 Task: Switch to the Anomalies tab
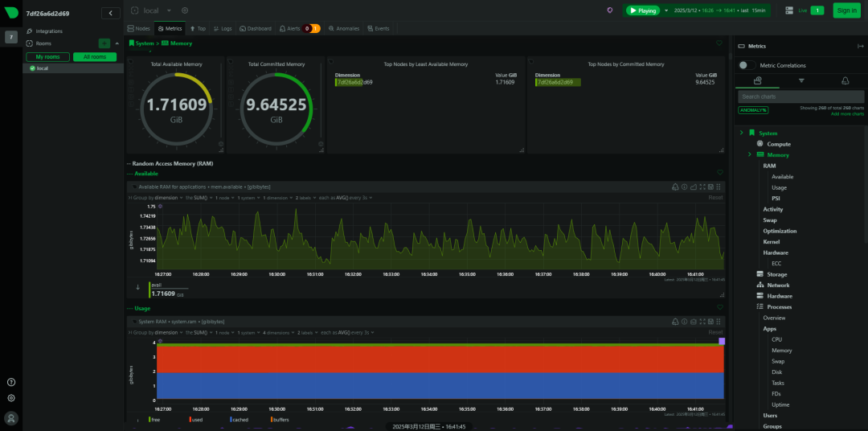pyautogui.click(x=344, y=28)
